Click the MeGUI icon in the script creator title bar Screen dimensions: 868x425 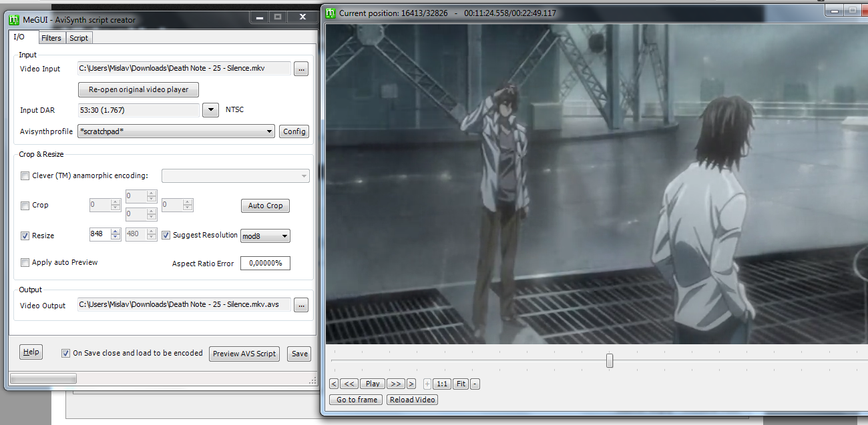click(14, 19)
